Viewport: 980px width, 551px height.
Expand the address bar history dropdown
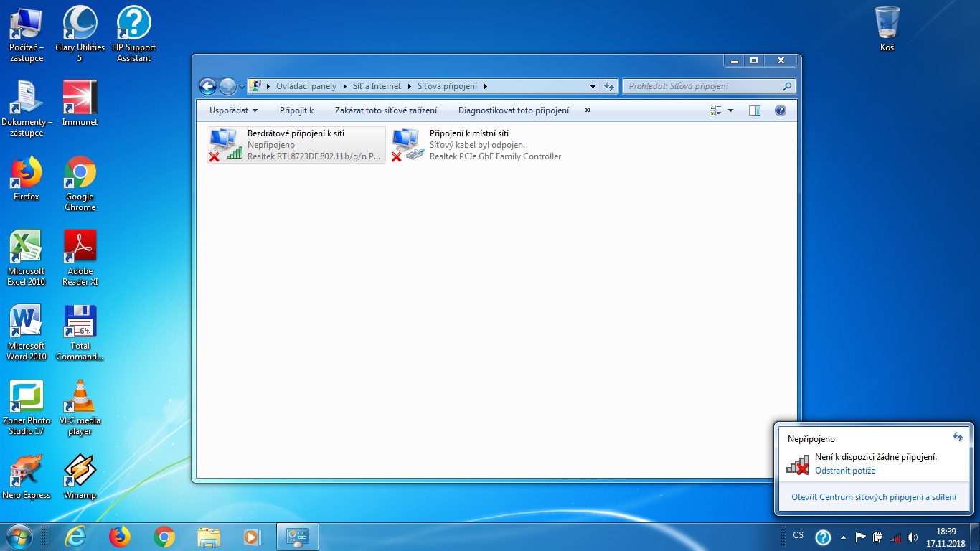point(593,87)
